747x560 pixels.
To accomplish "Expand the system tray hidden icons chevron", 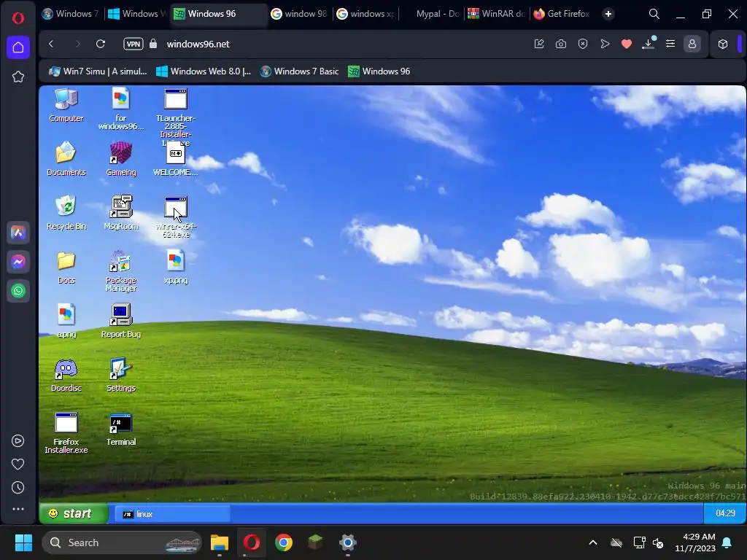I will point(593,542).
